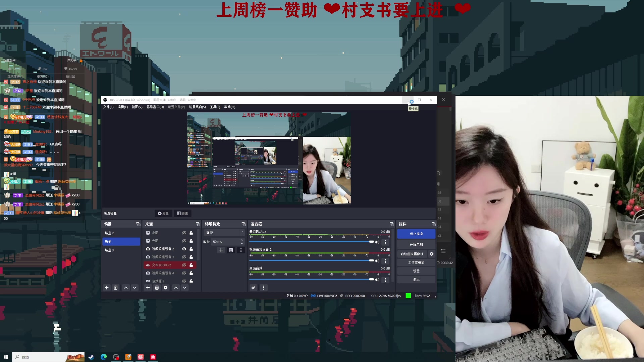Click the mixer options menu icon
Screen dimensions: 644x362
click(x=264, y=288)
